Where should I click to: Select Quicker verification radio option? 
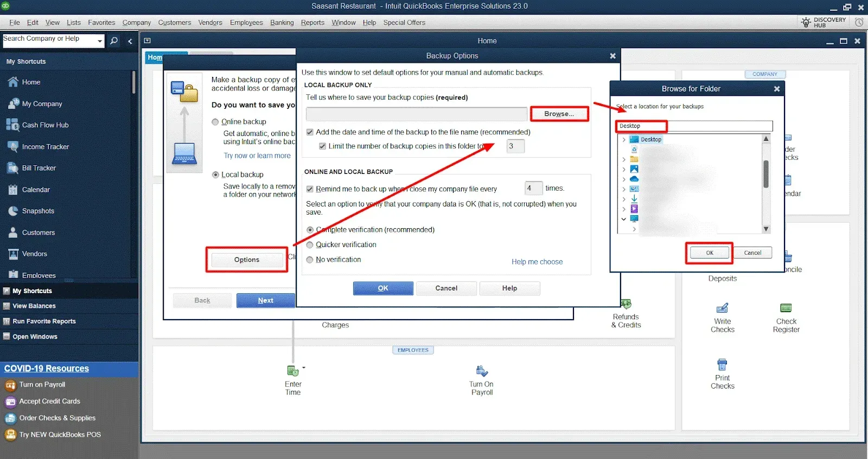point(310,245)
